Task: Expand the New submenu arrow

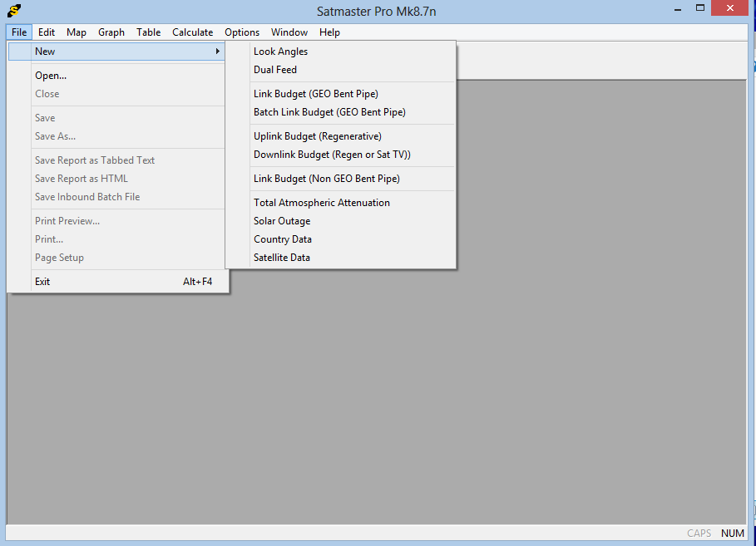Action: [x=217, y=51]
